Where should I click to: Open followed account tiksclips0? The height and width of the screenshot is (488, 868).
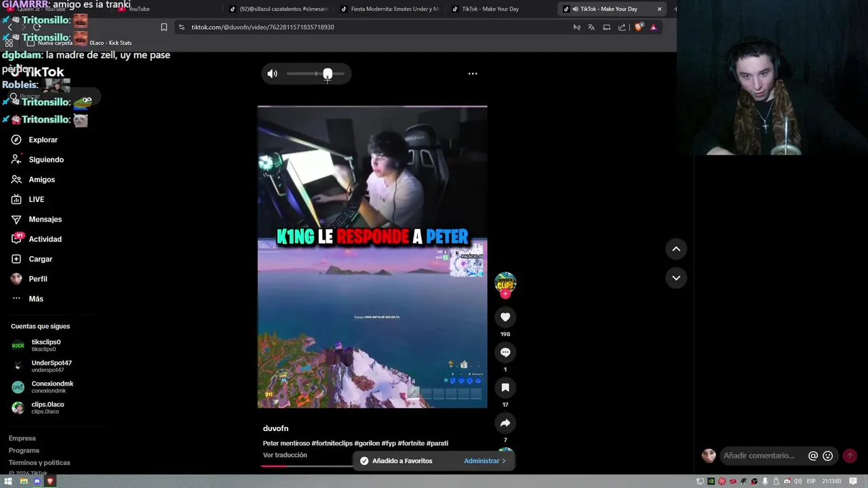(x=37, y=345)
